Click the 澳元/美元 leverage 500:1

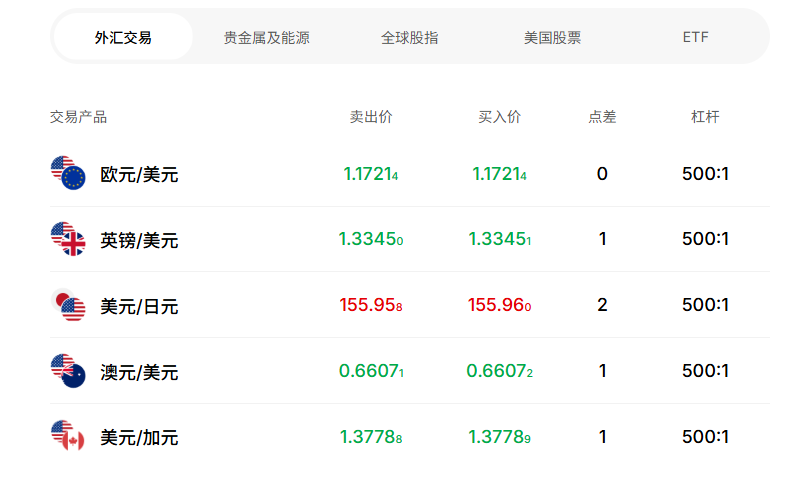(705, 371)
